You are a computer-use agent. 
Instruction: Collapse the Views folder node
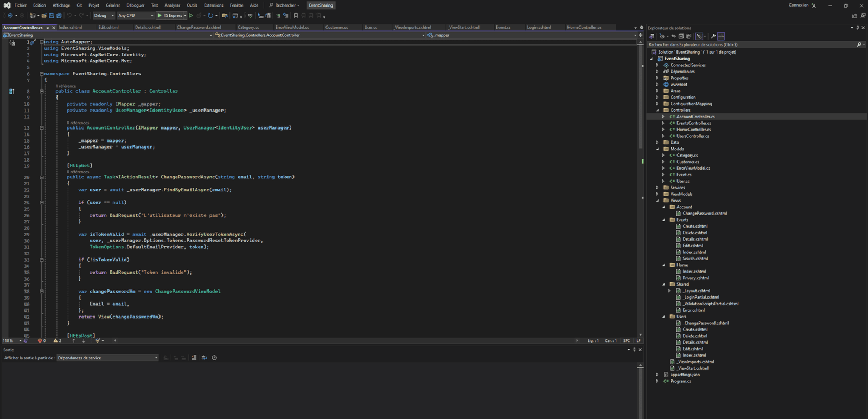pos(658,201)
